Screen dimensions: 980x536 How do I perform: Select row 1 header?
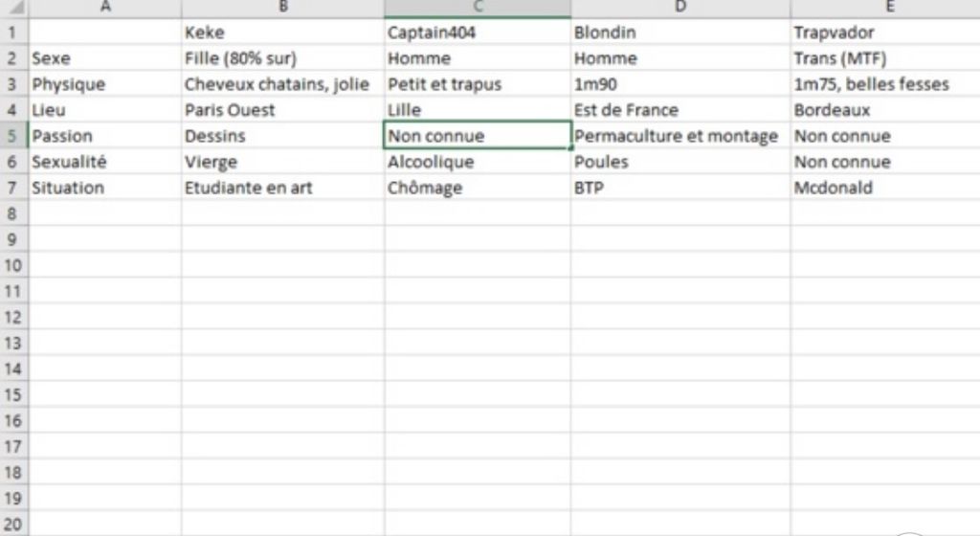pyautogui.click(x=14, y=33)
